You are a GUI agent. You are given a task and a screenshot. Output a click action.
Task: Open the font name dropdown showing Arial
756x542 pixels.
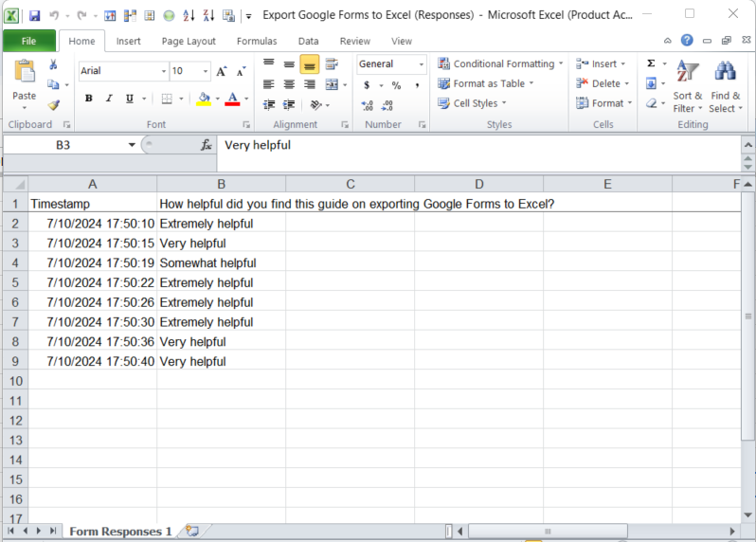pos(121,71)
